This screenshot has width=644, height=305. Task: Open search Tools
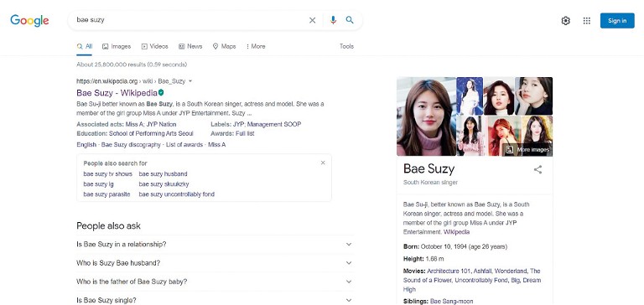pyautogui.click(x=346, y=46)
